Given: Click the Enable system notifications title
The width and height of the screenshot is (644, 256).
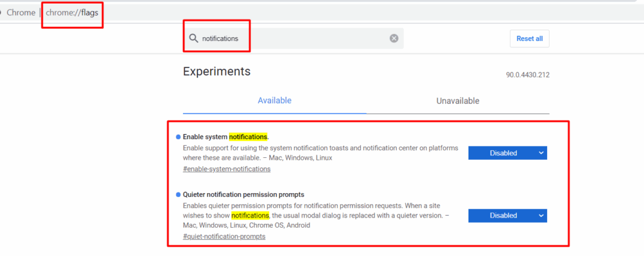Looking at the screenshot, I should point(226,136).
